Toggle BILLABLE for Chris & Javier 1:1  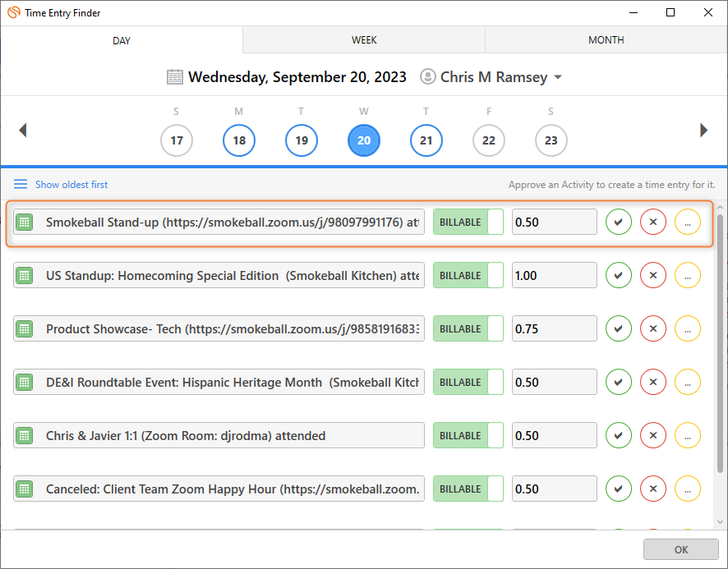(x=468, y=435)
